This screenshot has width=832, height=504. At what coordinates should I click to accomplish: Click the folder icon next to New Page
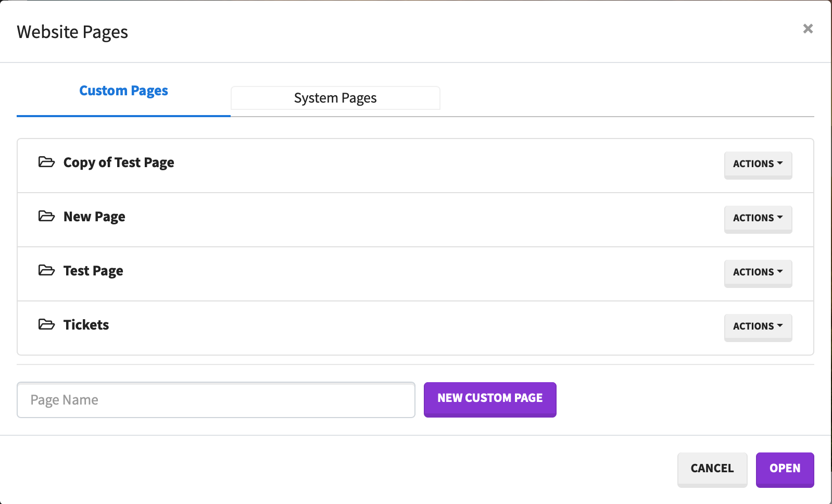[46, 216]
